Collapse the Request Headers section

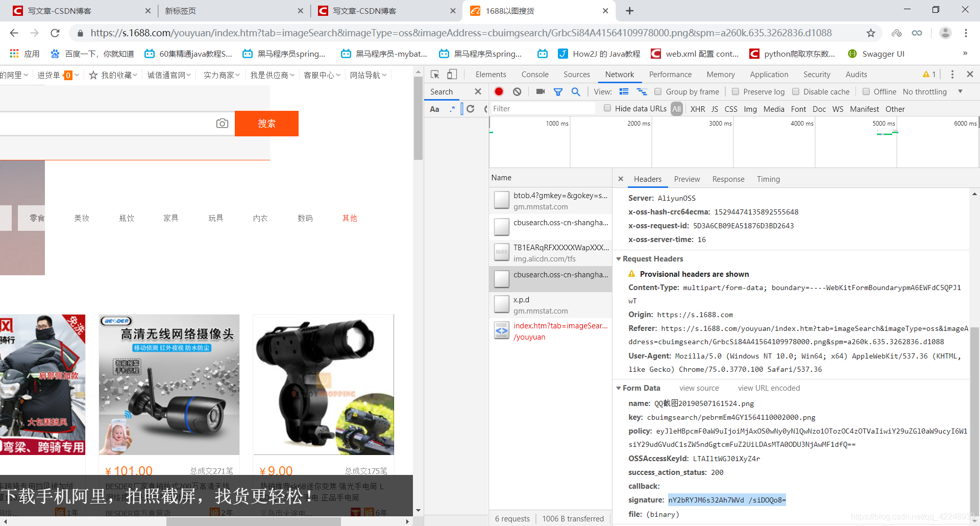tap(619, 259)
